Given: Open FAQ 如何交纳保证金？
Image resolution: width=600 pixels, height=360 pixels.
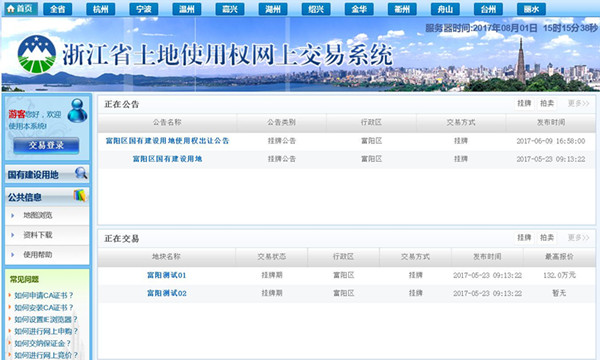Looking at the screenshot, I should [x=42, y=343].
